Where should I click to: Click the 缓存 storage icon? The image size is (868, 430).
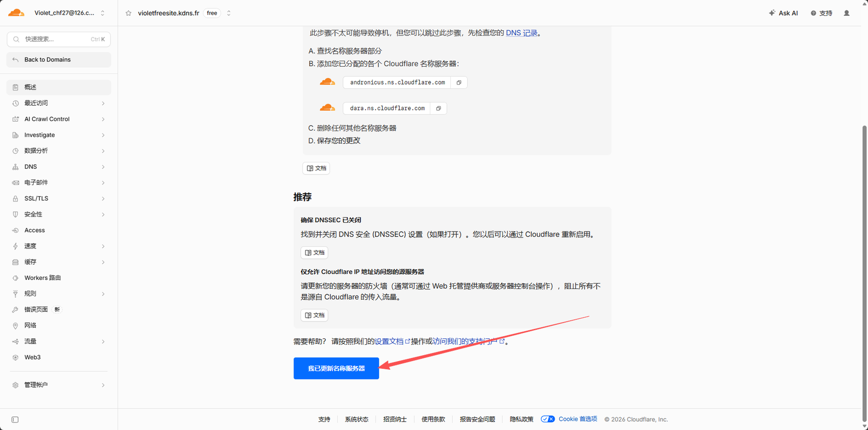(x=15, y=262)
